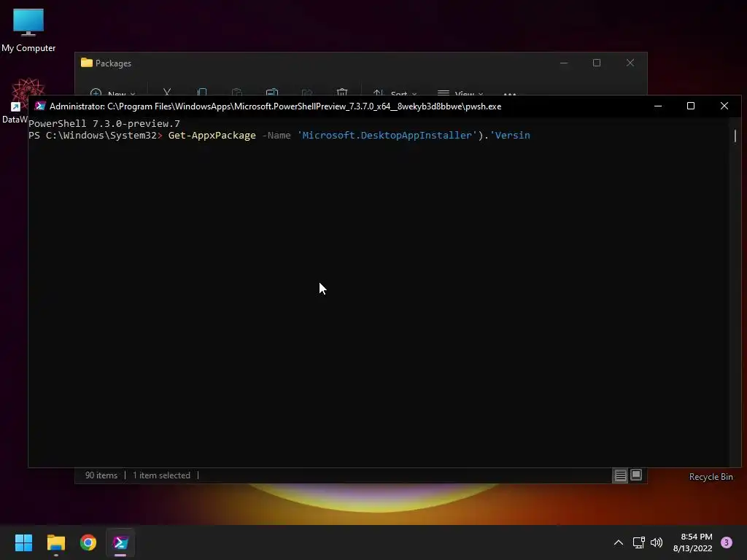Click the Packages folder icon in the Explorer title bar
The image size is (747, 560).
(x=86, y=63)
